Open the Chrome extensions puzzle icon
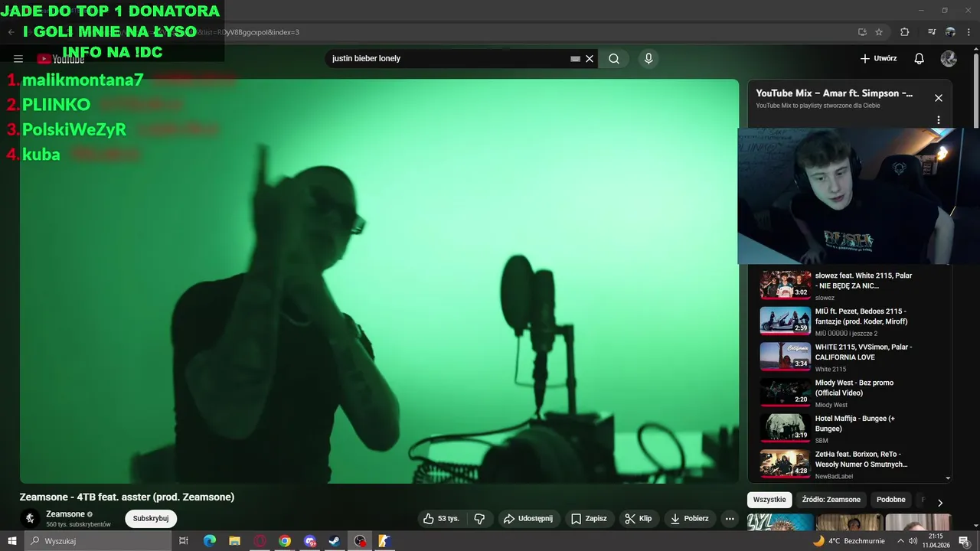This screenshot has height=551, width=980. coord(905,32)
